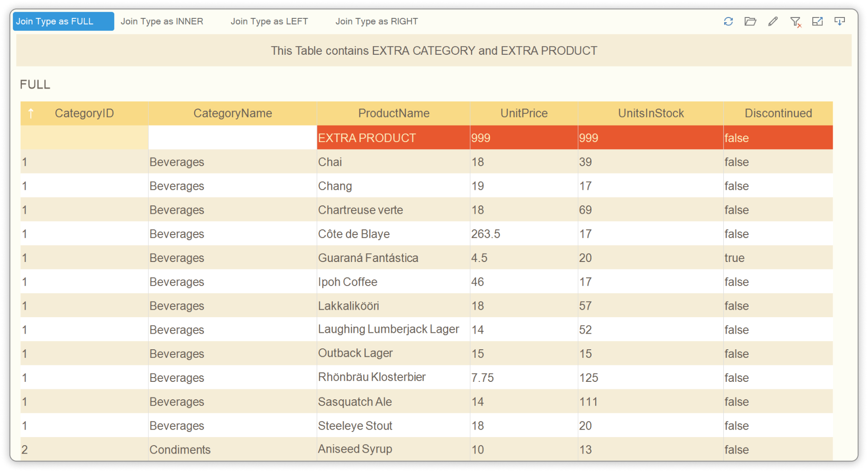
Task: Select the Condiments category name cell
Action: pyautogui.click(x=180, y=449)
